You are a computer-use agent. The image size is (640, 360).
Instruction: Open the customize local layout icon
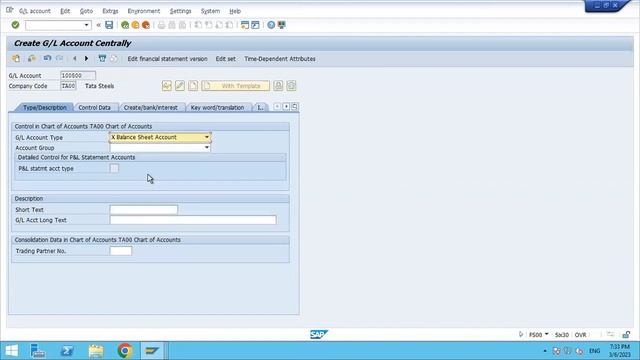coord(282,25)
